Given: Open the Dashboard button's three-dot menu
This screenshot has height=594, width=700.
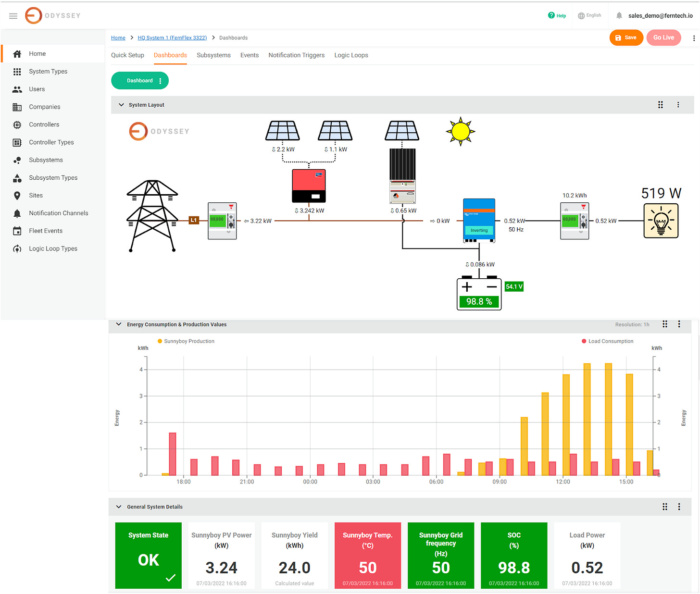Looking at the screenshot, I should [160, 81].
